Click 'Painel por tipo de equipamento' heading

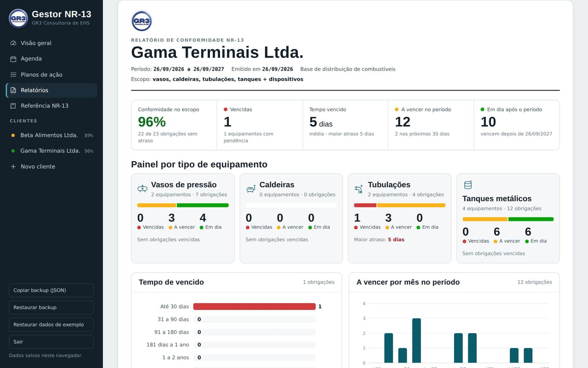pos(199,164)
